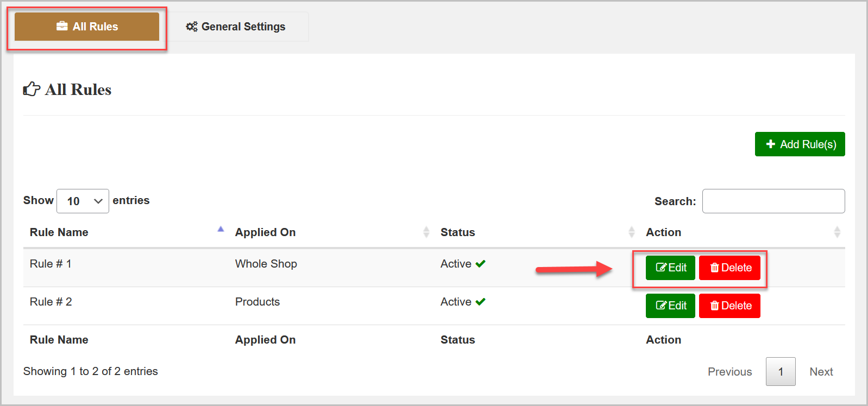Open the All Rules tab

point(87,27)
